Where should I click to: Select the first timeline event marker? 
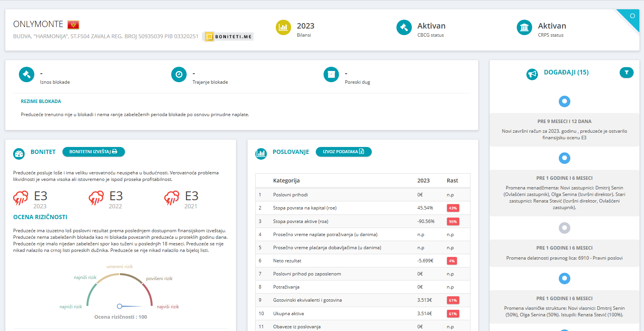(565, 101)
